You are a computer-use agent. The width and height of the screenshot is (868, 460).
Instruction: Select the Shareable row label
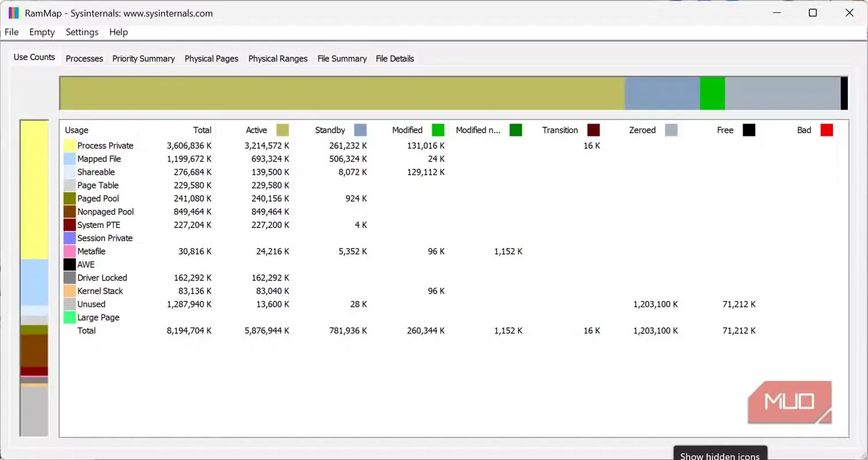pos(96,172)
